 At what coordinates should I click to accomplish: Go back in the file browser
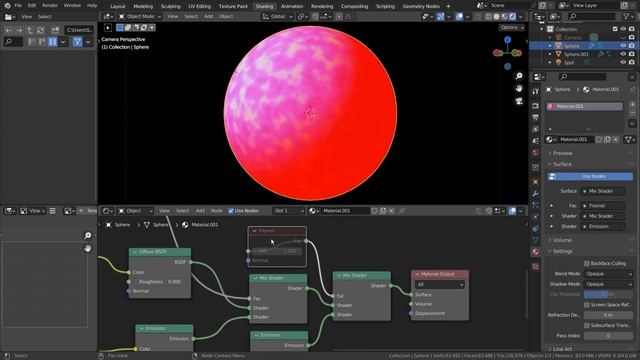coord(9,30)
